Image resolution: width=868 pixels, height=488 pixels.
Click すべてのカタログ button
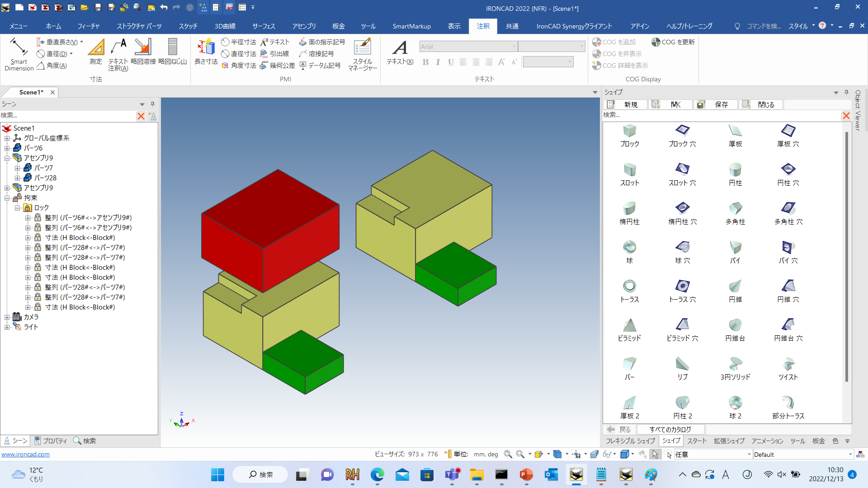670,429
